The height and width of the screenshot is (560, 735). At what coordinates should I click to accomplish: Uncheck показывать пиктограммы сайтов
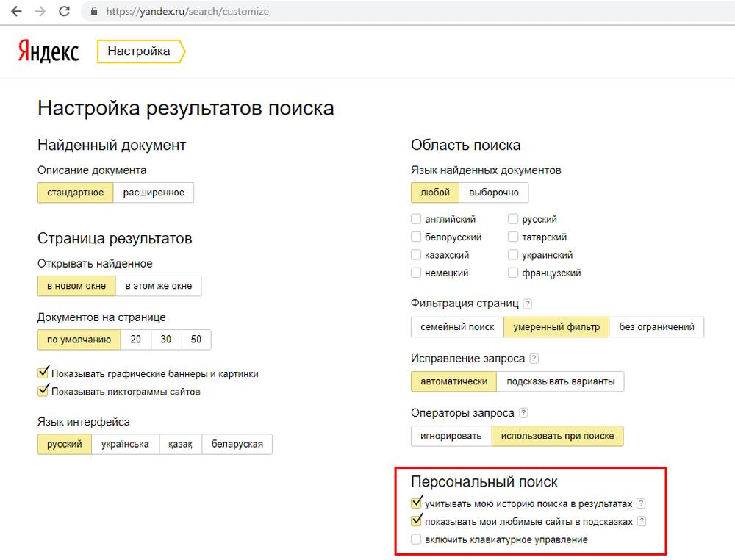point(43,390)
